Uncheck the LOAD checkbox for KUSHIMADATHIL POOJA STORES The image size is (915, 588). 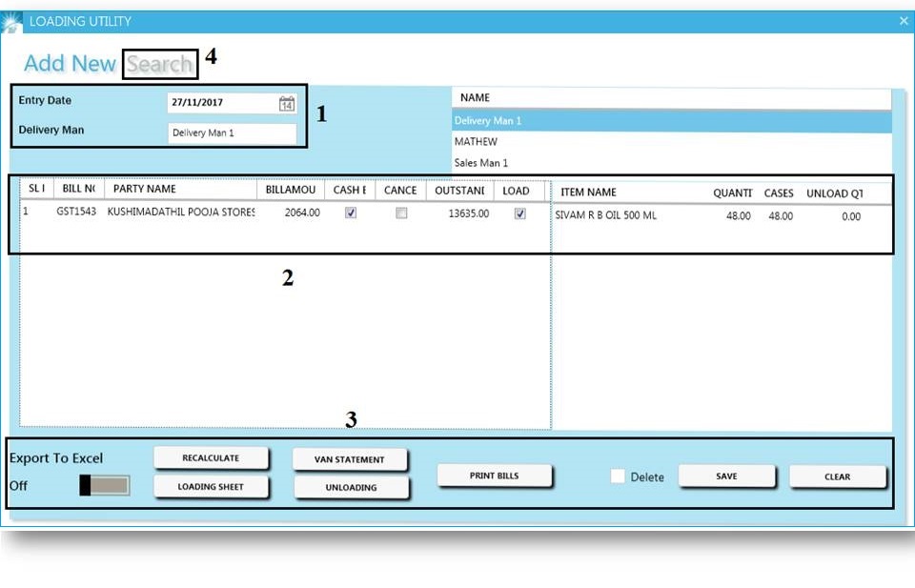click(x=519, y=213)
